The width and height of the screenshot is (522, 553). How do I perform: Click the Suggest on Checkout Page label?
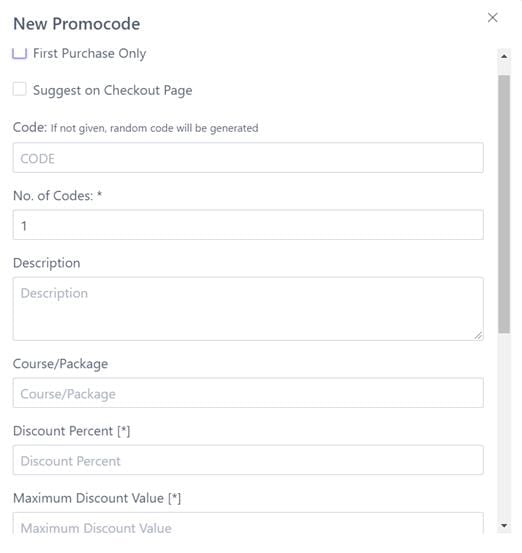click(x=113, y=90)
